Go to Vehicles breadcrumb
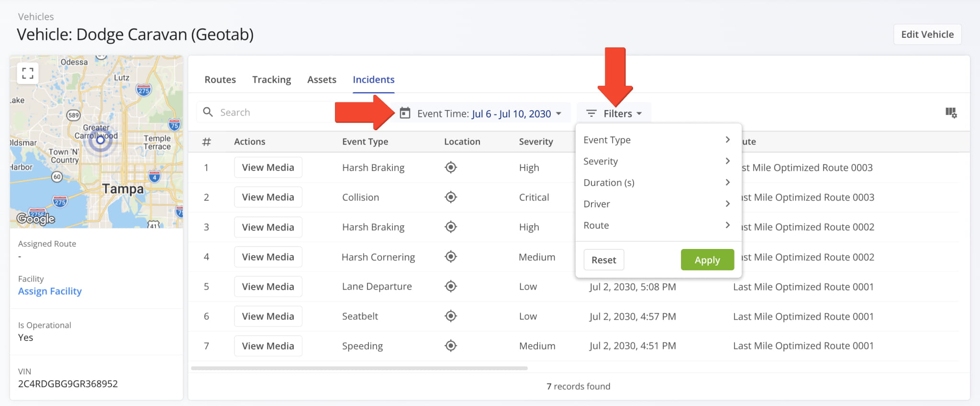The image size is (980, 406). click(36, 17)
